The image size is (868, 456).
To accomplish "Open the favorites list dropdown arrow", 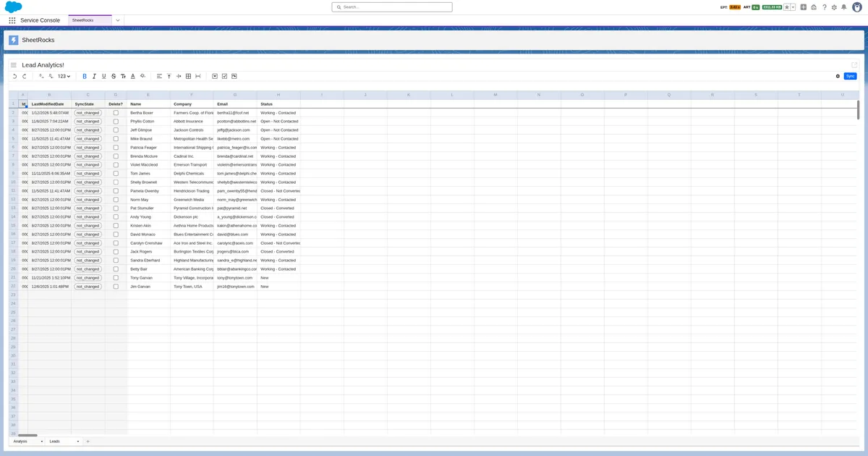I will [793, 7].
